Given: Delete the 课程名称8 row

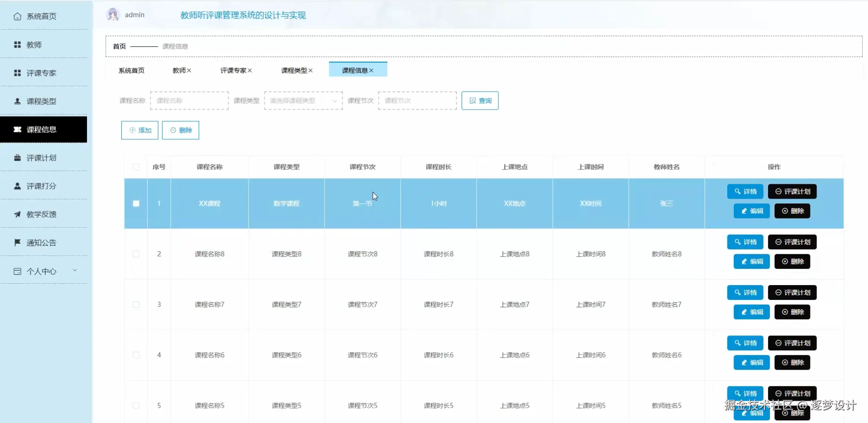Looking at the screenshot, I should click(792, 261).
